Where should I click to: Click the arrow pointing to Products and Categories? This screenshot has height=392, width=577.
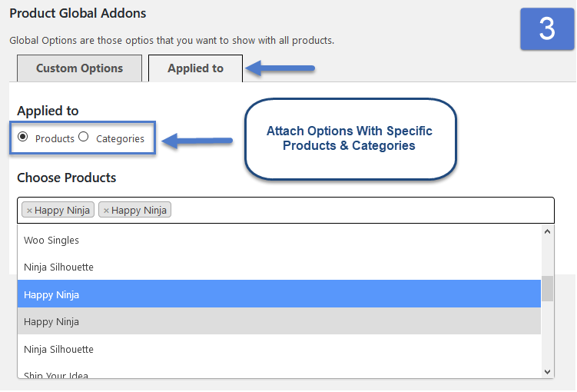(x=197, y=141)
